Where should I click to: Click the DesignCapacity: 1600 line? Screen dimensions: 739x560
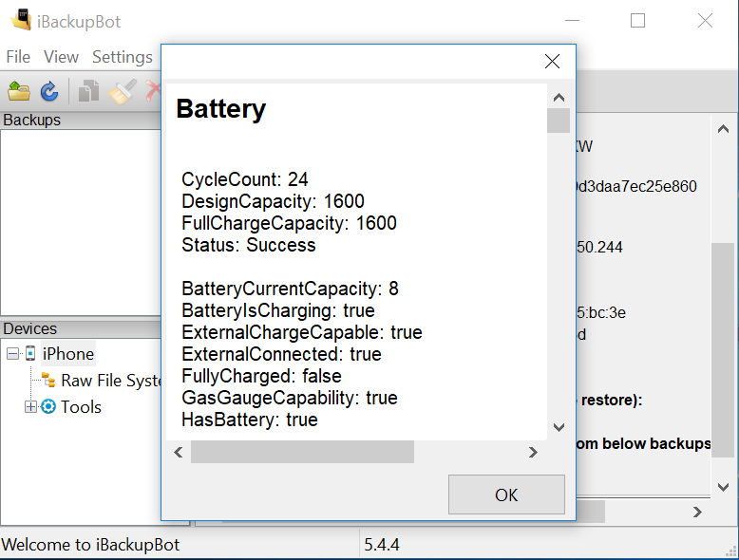point(273,201)
